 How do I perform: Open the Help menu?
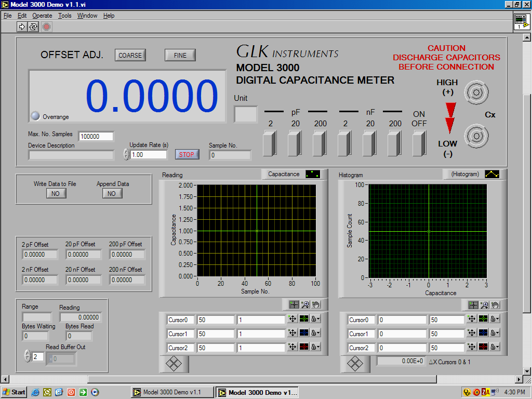tap(109, 16)
